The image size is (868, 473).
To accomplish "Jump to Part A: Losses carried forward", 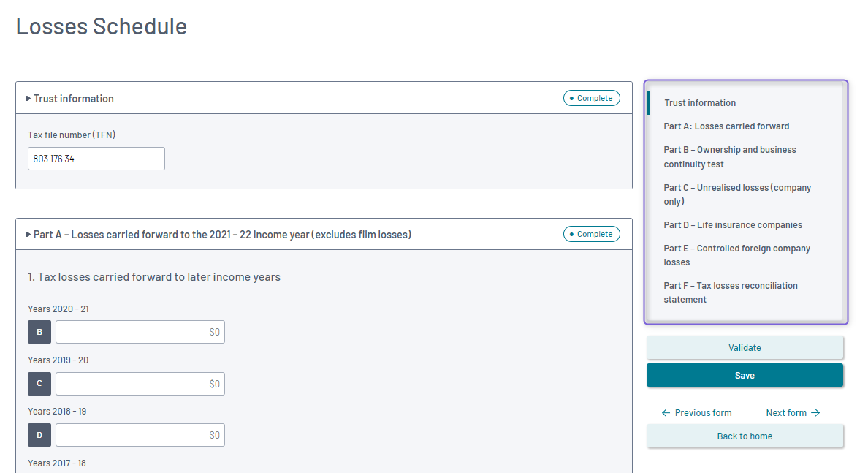I will 726,126.
